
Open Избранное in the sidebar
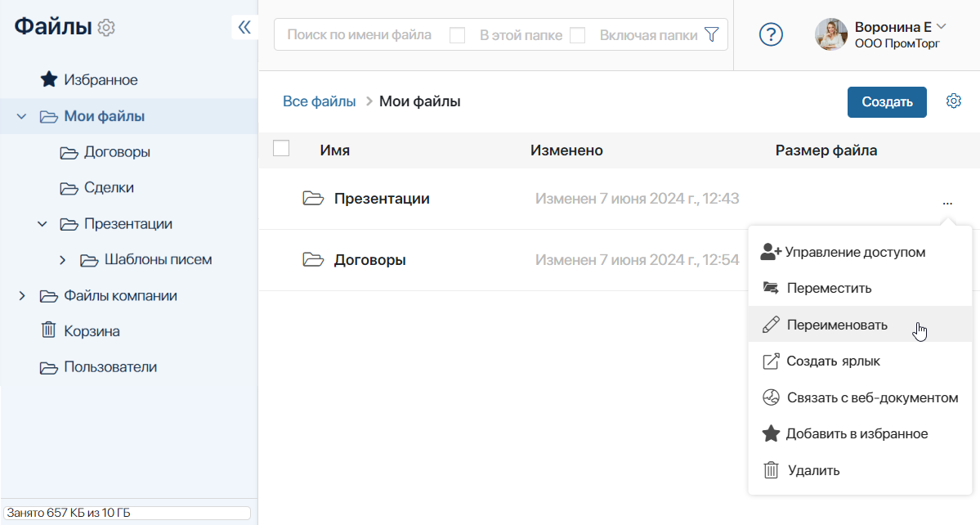(101, 80)
